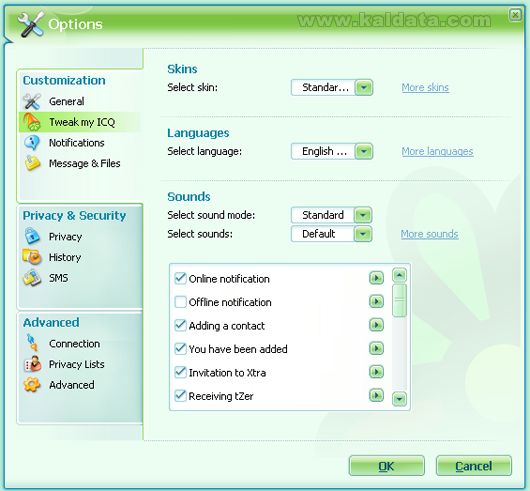
Task: Uncheck Receiving tZer sound
Action: (180, 395)
